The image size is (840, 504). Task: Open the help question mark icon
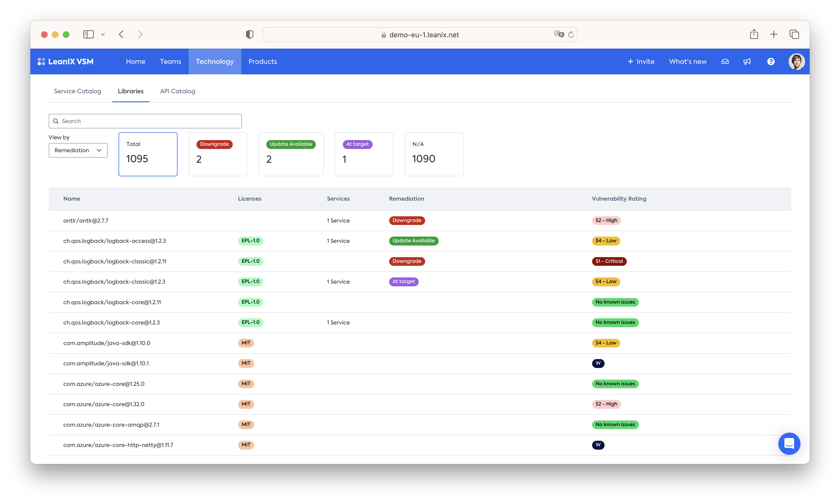771,61
